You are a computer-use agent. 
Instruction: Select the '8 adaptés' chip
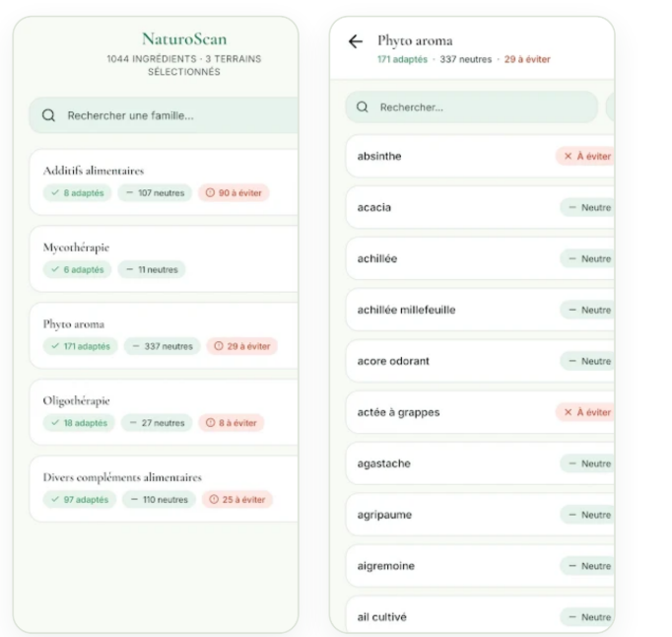[x=77, y=193]
